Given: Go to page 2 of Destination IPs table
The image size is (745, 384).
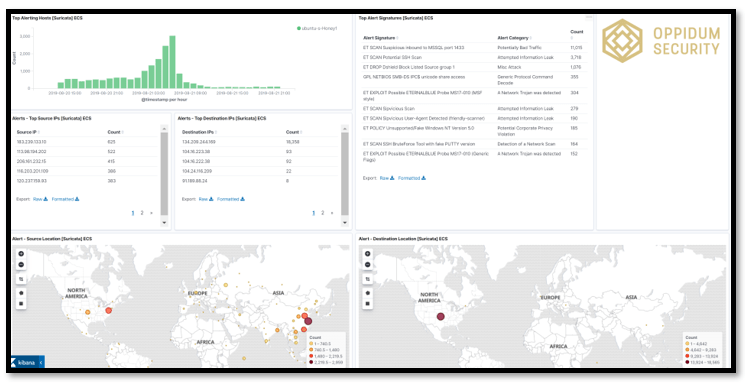Looking at the screenshot, I should pyautogui.click(x=323, y=213).
